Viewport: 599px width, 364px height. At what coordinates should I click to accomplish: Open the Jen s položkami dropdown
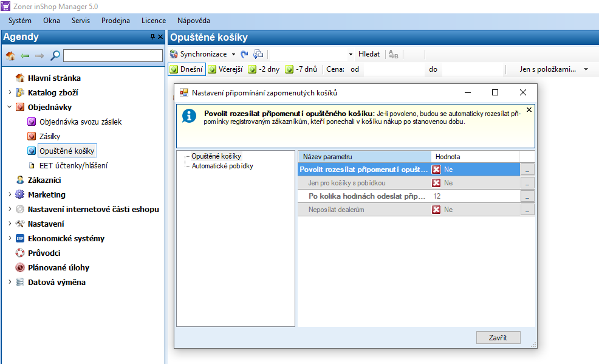(554, 69)
